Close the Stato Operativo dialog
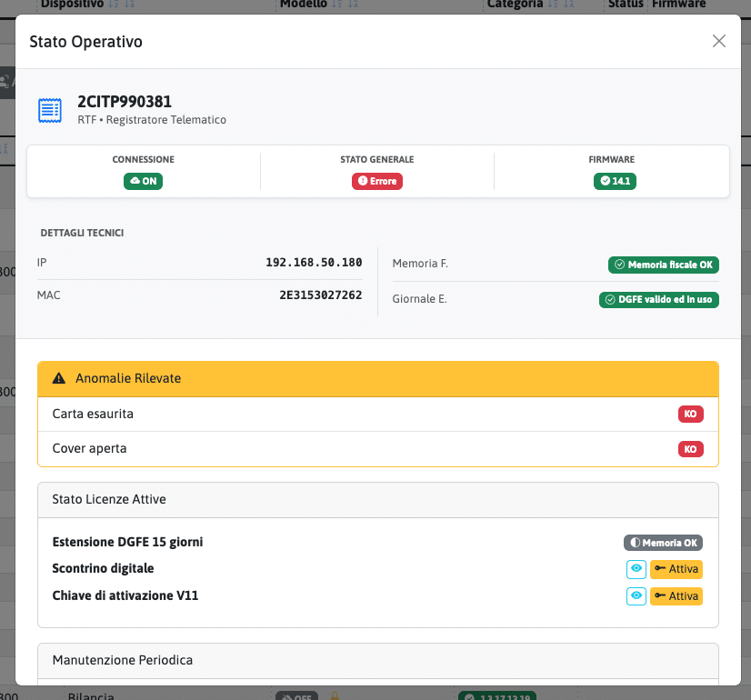 (x=718, y=41)
